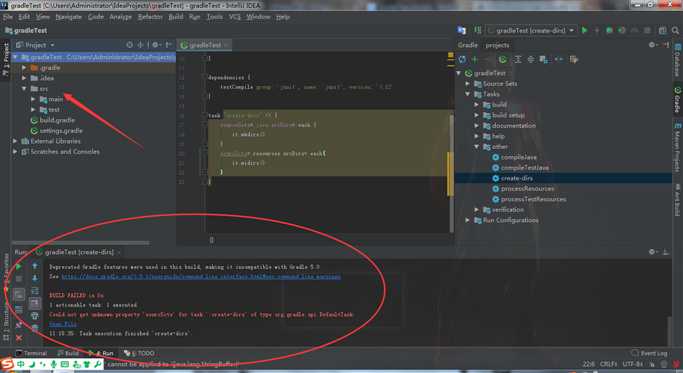Click the pin tab icon in Run toolbar
This screenshot has height=373, width=683.
point(19,325)
